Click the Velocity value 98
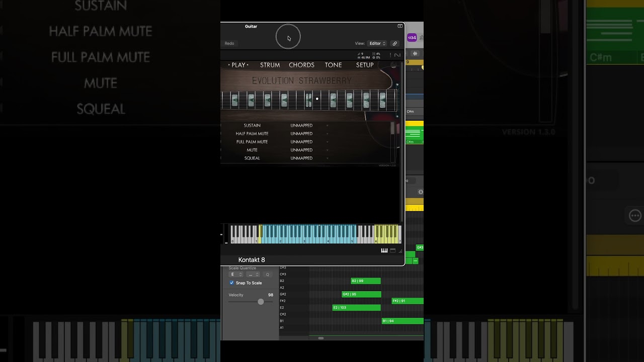This screenshot has height=362, width=644. pyautogui.click(x=271, y=295)
